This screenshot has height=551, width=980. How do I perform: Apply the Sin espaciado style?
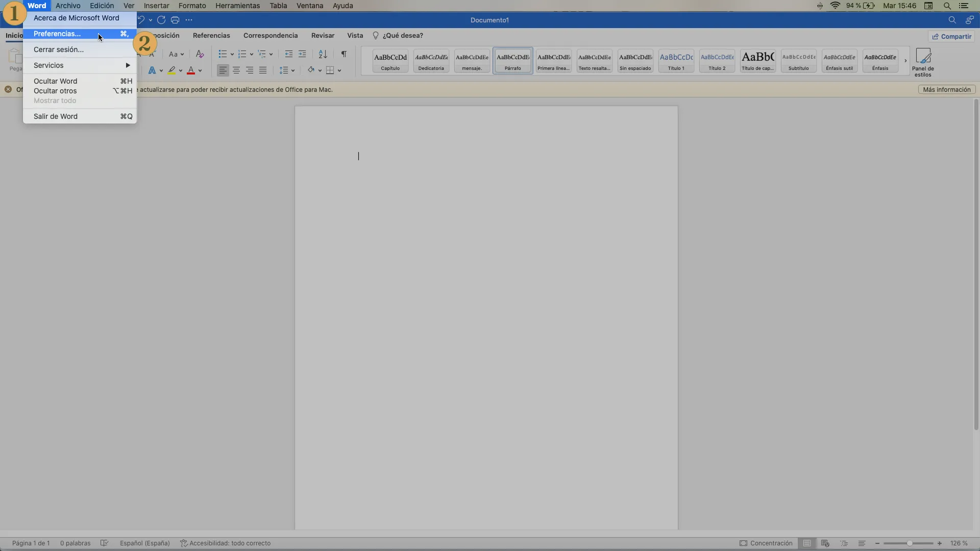click(x=635, y=61)
